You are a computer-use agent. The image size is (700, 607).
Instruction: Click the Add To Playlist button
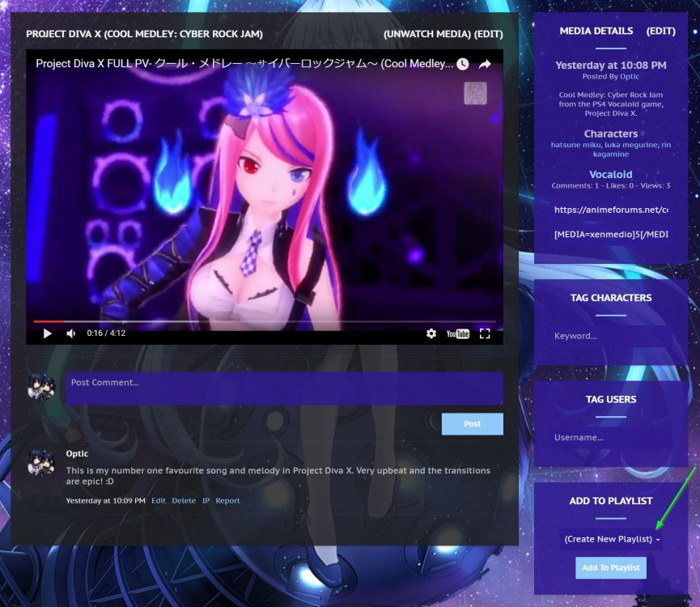click(x=611, y=567)
